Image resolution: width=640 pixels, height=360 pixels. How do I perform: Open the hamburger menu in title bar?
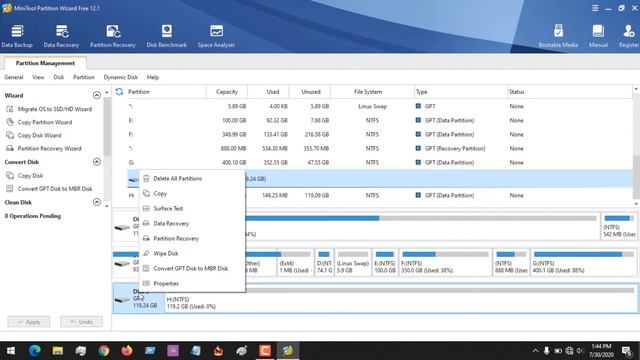(595, 8)
